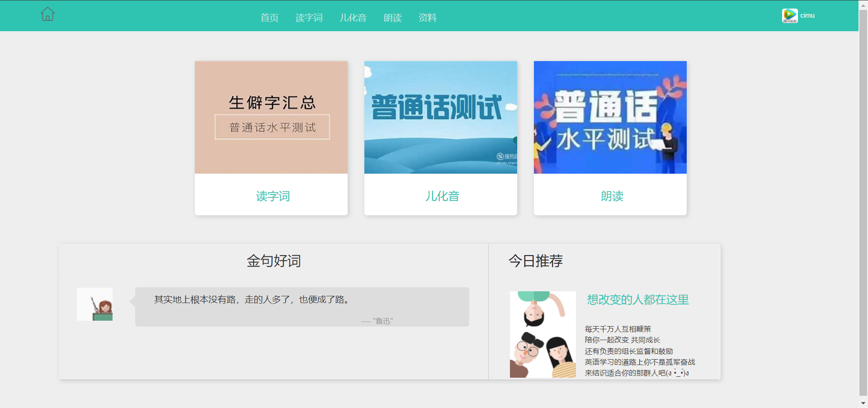
Task: Click the 生僻字汇总 card image
Action: [x=271, y=117]
